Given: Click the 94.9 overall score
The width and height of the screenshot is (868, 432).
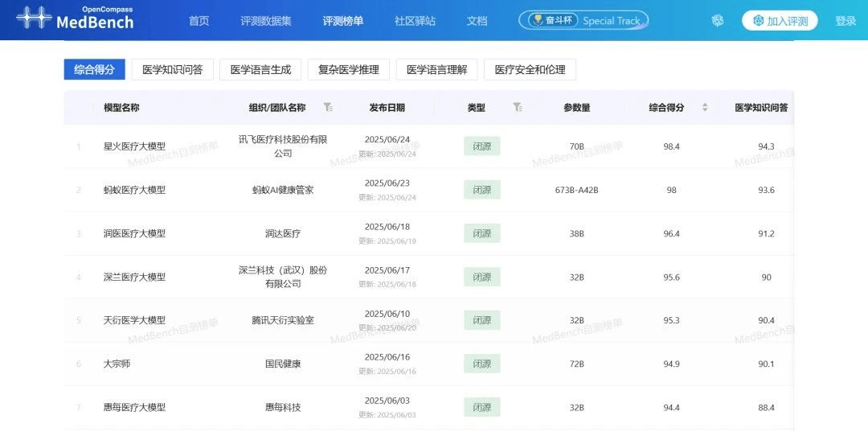Looking at the screenshot, I should coord(671,364).
